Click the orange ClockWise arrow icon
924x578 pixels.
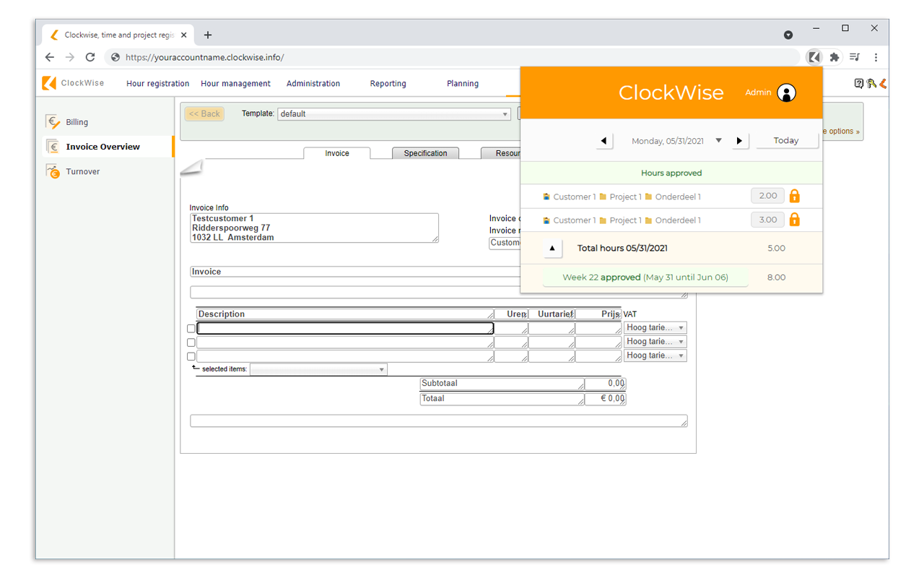[x=882, y=83]
